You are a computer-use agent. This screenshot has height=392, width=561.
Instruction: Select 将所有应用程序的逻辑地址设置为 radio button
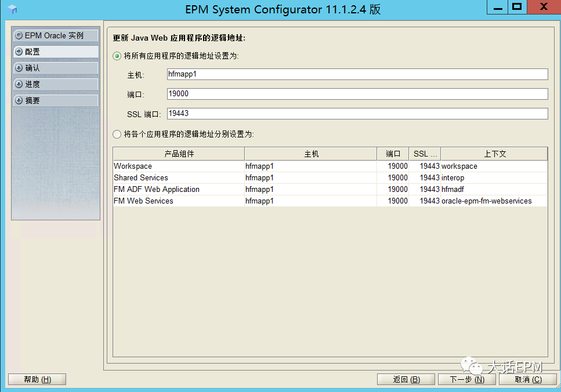(117, 56)
